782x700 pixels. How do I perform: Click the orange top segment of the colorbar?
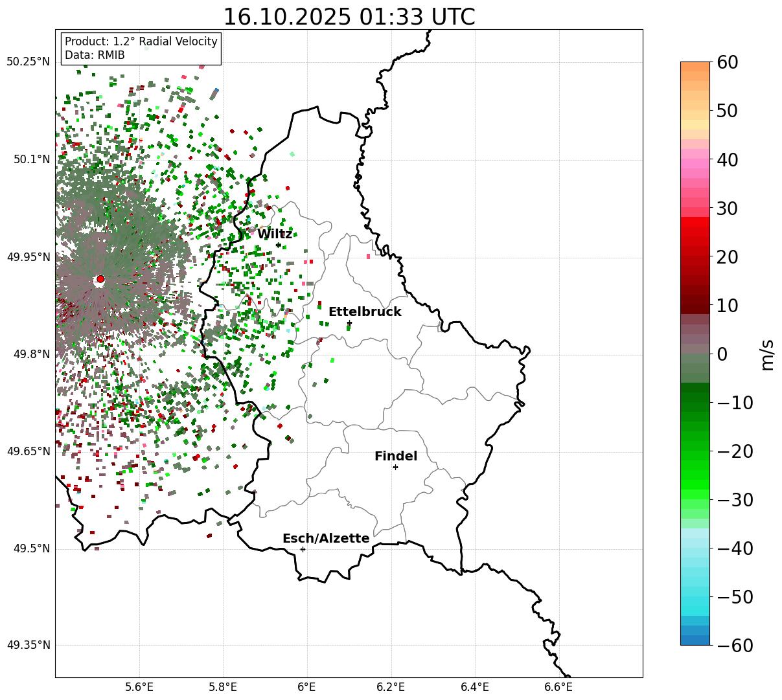(x=695, y=67)
